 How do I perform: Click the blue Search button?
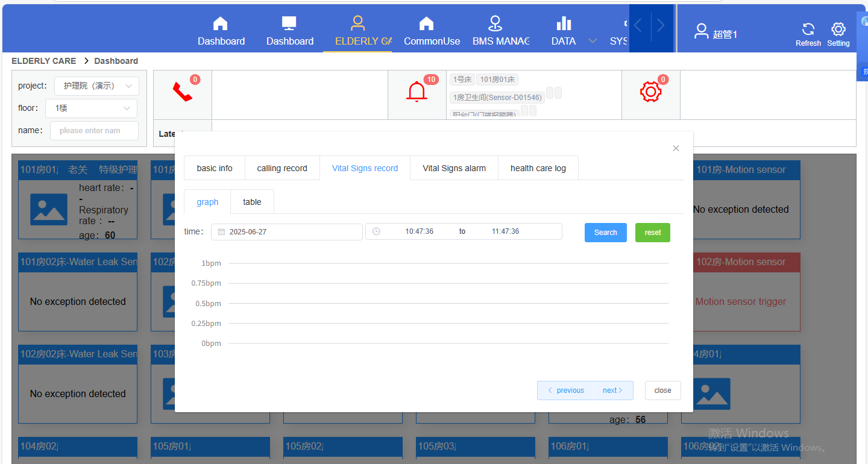pos(606,233)
